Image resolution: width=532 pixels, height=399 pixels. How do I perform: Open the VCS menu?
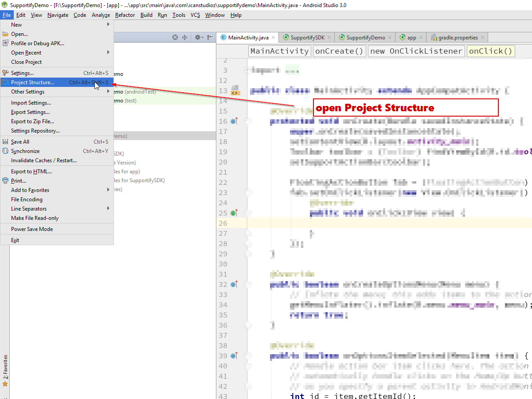pos(196,15)
